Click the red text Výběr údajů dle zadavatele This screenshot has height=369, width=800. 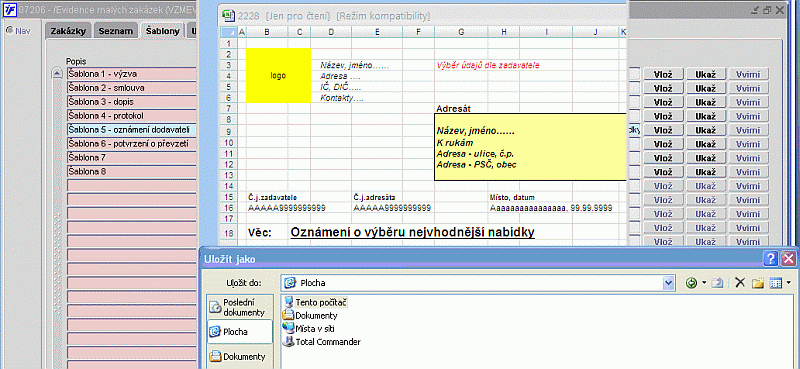coord(488,65)
